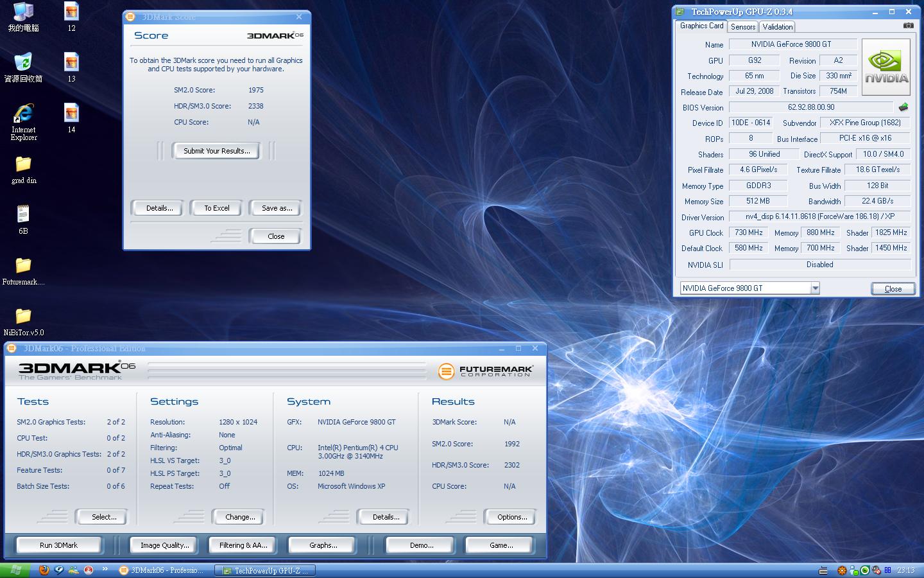Click the tray icon with red blocked sign
Screen dimensions: 924x578
click(x=877, y=570)
